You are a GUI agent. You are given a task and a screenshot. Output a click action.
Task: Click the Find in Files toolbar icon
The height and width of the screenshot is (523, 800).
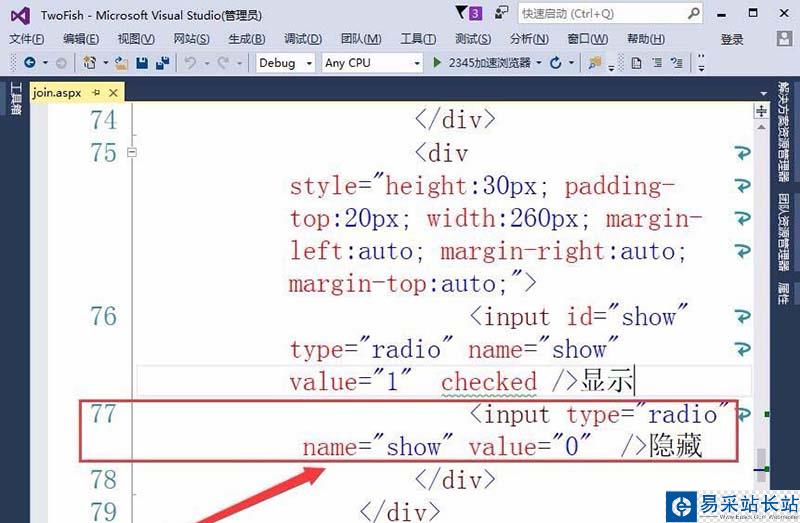point(594,63)
